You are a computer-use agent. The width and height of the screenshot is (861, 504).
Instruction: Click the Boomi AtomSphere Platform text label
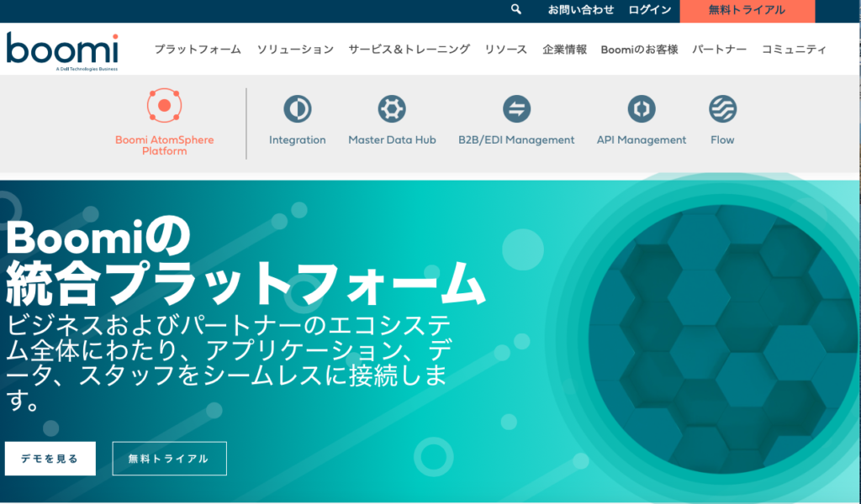click(x=164, y=145)
